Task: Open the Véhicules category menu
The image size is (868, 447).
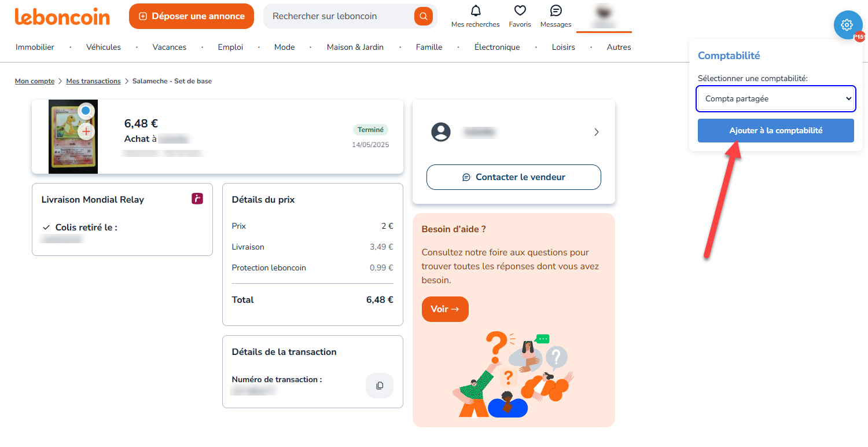Action: [104, 47]
